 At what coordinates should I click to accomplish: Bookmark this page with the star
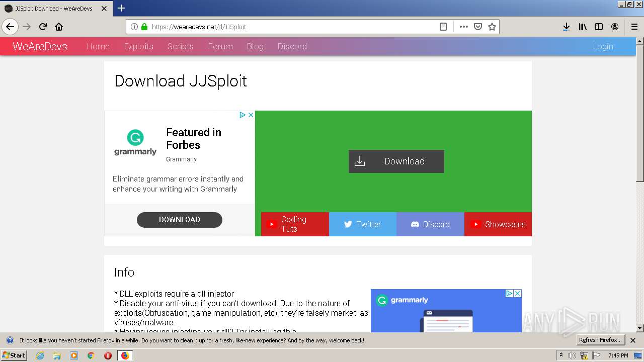492,27
